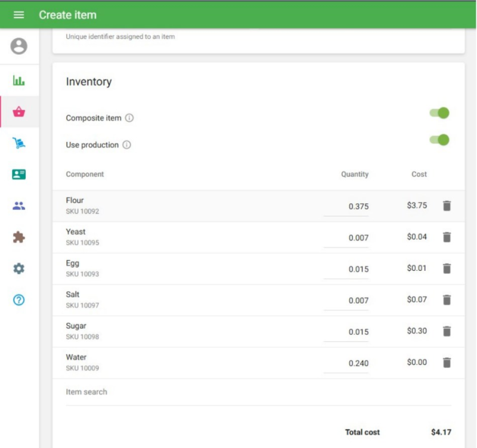Click the user account profile icon
This screenshot has width=477, height=448.
(x=19, y=46)
